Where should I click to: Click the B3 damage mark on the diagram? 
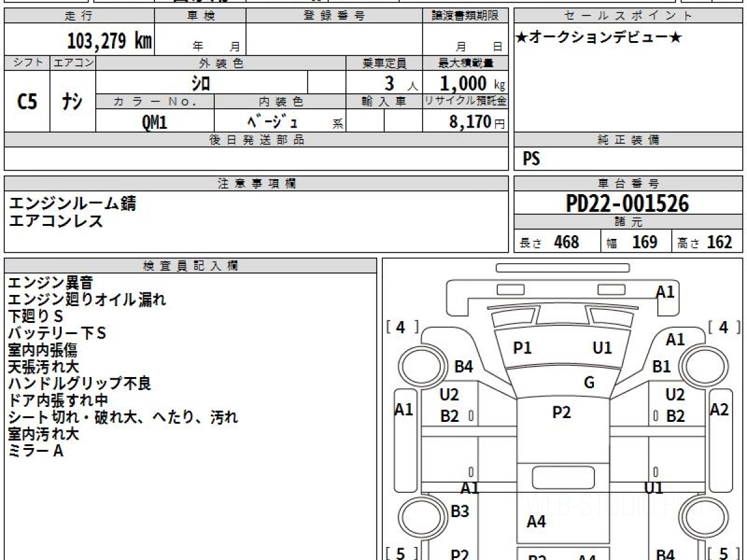point(459,511)
